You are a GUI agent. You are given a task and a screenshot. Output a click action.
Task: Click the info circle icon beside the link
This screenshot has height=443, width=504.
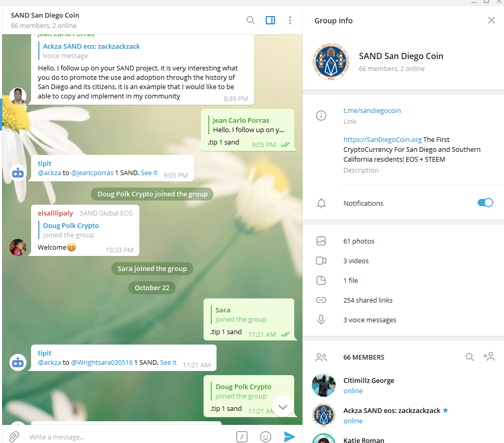pos(321,116)
